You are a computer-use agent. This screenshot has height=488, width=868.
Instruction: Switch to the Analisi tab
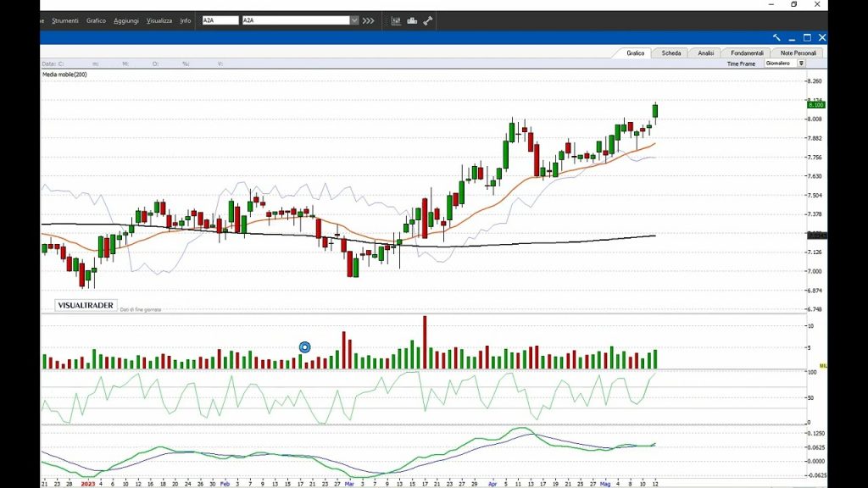(x=705, y=53)
